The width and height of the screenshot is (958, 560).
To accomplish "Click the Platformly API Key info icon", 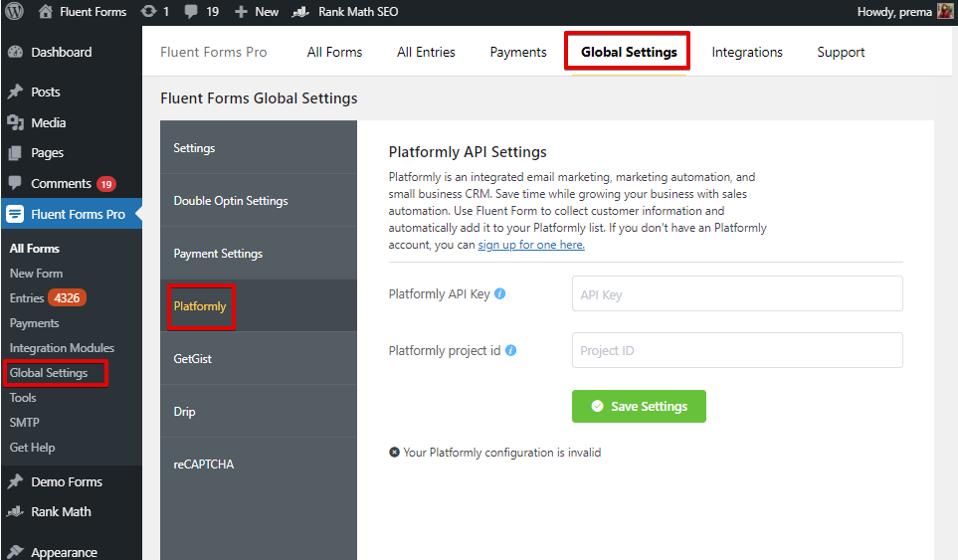I will click(500, 293).
